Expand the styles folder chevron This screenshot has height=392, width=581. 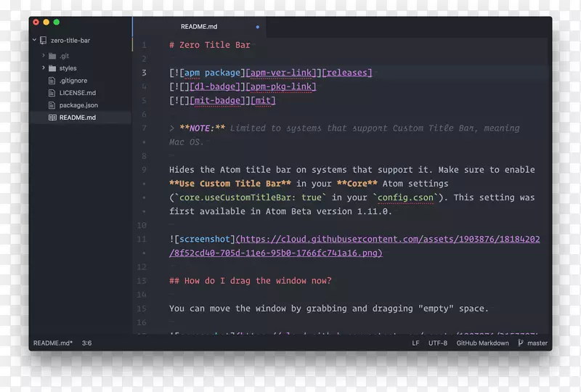coord(44,68)
